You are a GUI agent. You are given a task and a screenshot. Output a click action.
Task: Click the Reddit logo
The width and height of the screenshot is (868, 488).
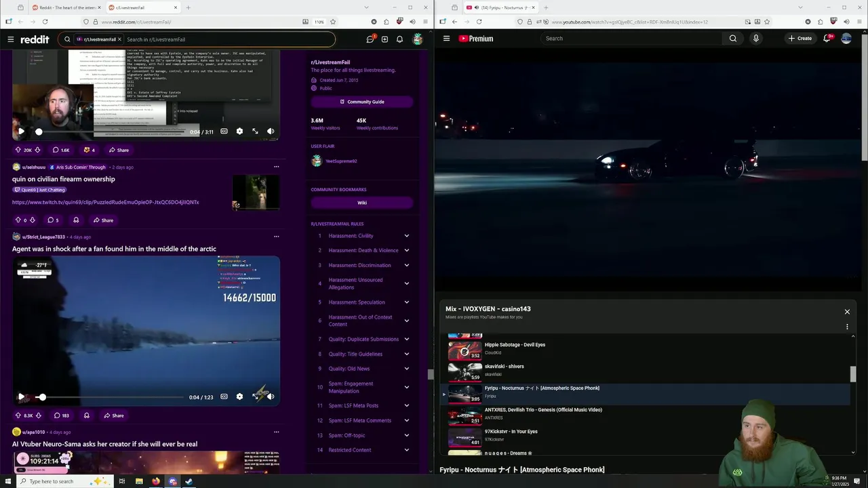35,39
